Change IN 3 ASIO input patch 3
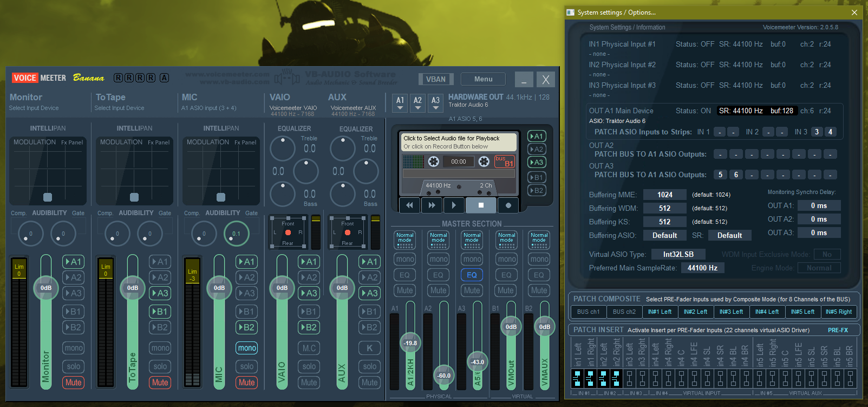Viewport: 868px width, 407px height. (x=817, y=132)
